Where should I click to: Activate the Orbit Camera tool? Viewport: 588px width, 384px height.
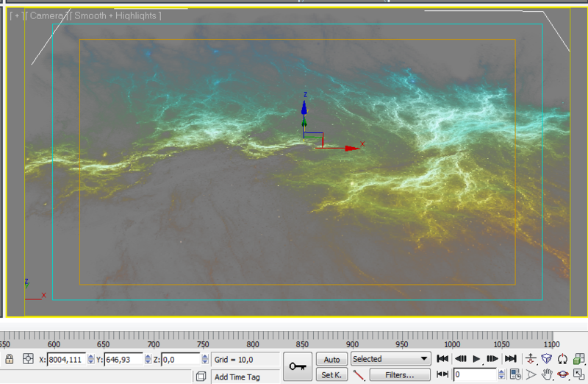point(563,375)
